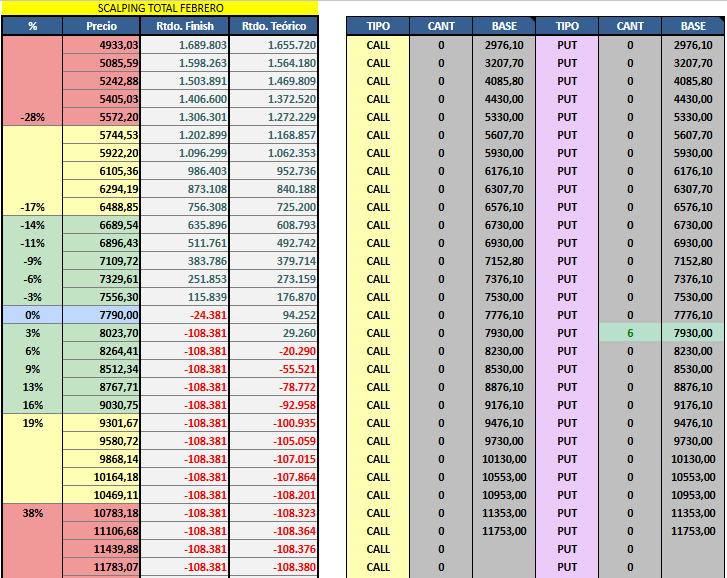The image size is (727, 578).
Task: Click the first CANT header beside CALL column
Action: pos(441,26)
